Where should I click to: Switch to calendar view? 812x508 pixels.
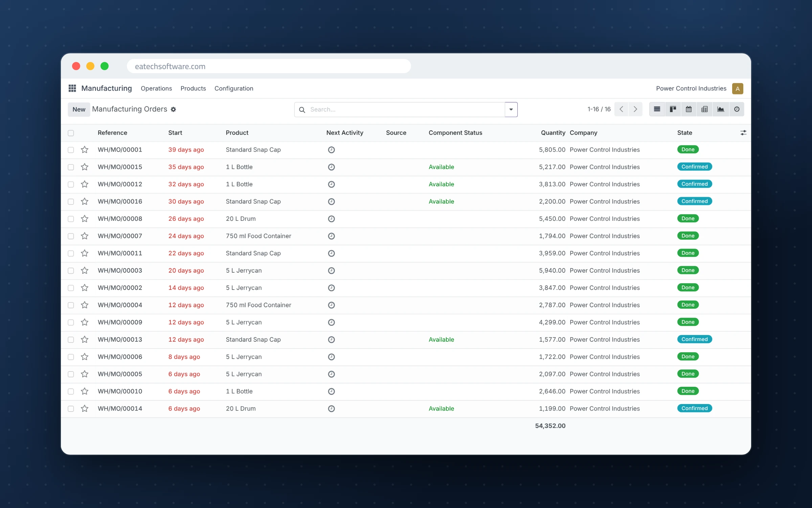pos(689,109)
